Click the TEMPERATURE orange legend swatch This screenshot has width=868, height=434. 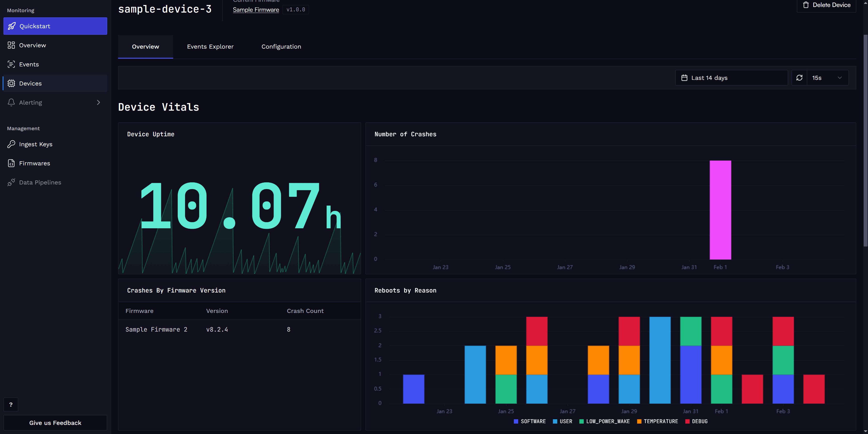click(639, 421)
